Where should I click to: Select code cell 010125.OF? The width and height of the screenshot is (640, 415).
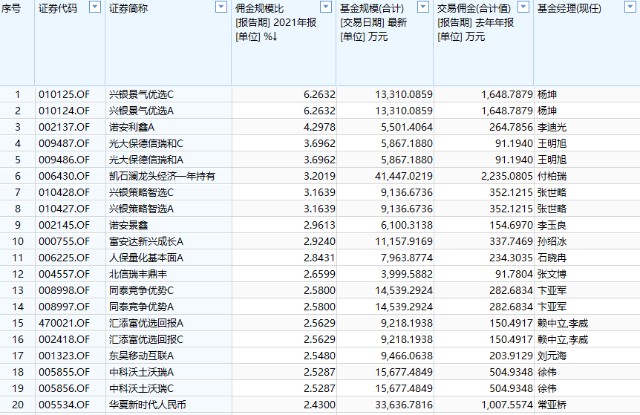pos(64,94)
